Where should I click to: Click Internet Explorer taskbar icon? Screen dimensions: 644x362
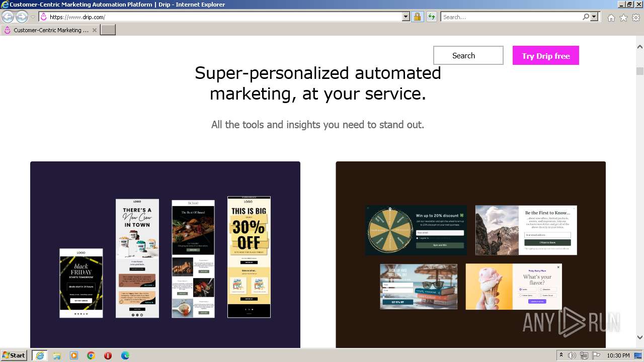[39, 355]
